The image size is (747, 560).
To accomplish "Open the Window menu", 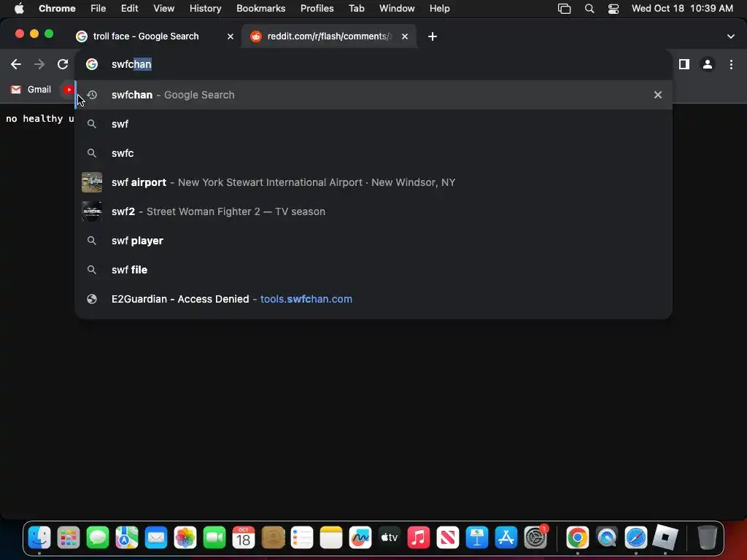I will pyautogui.click(x=397, y=9).
